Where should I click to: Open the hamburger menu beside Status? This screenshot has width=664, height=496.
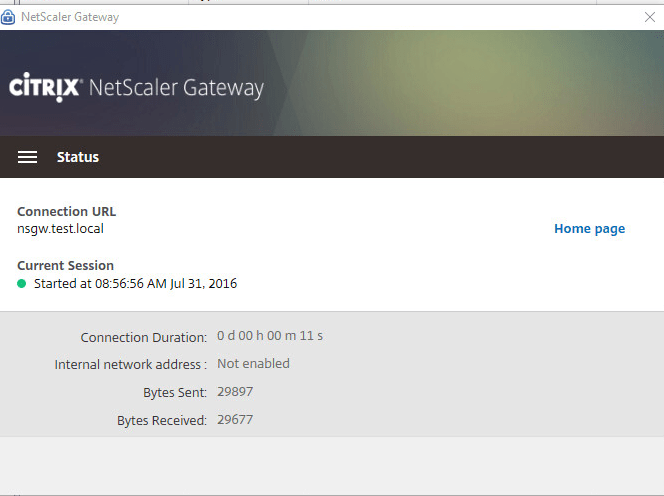pyautogui.click(x=28, y=157)
